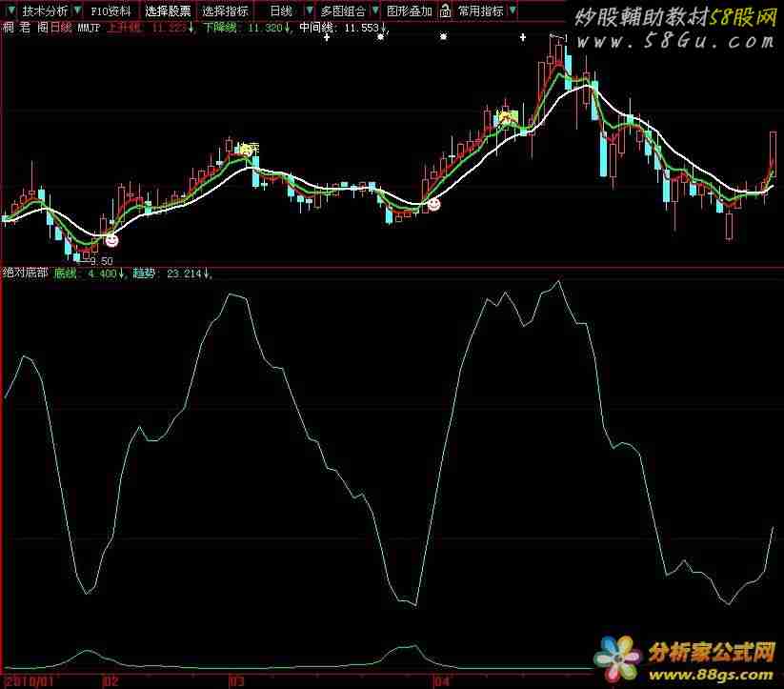This screenshot has width=784, height=689.
Task: Open the F10资料 tab
Action: [111, 10]
